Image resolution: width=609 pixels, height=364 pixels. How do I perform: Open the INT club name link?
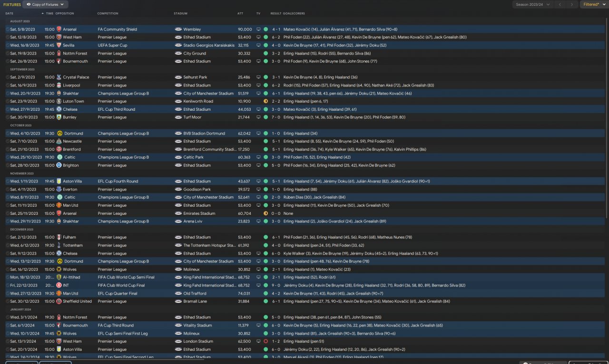coord(66,285)
